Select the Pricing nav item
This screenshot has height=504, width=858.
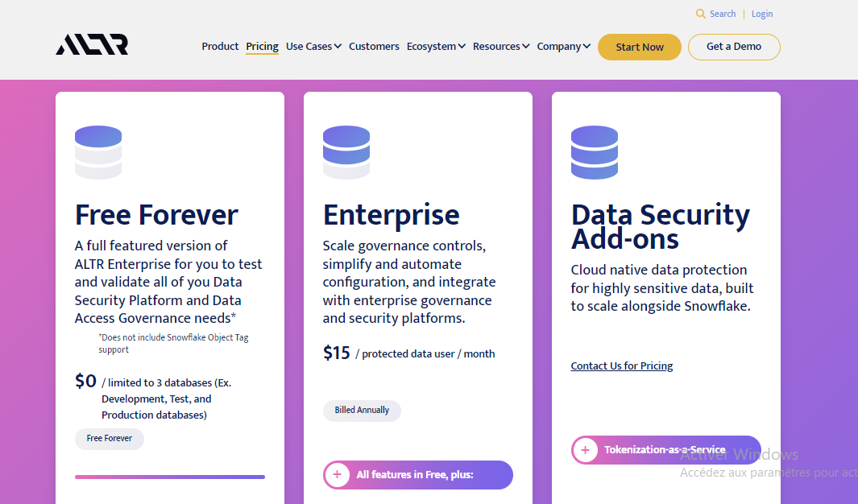coord(262,47)
